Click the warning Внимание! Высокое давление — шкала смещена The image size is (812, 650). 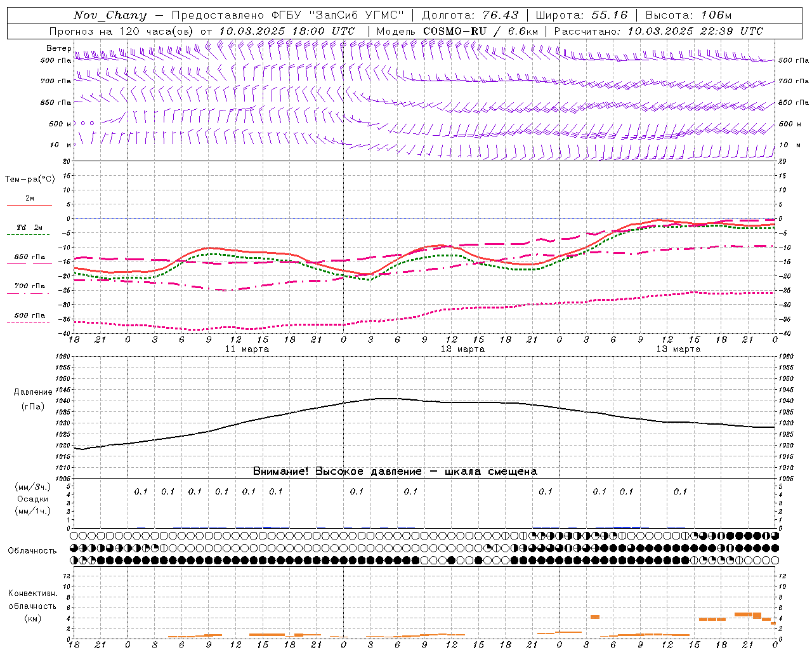coord(395,472)
